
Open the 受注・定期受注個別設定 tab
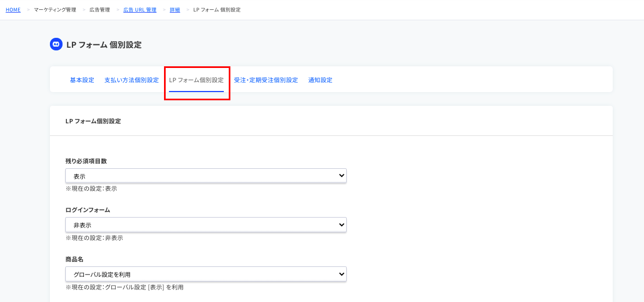266,80
